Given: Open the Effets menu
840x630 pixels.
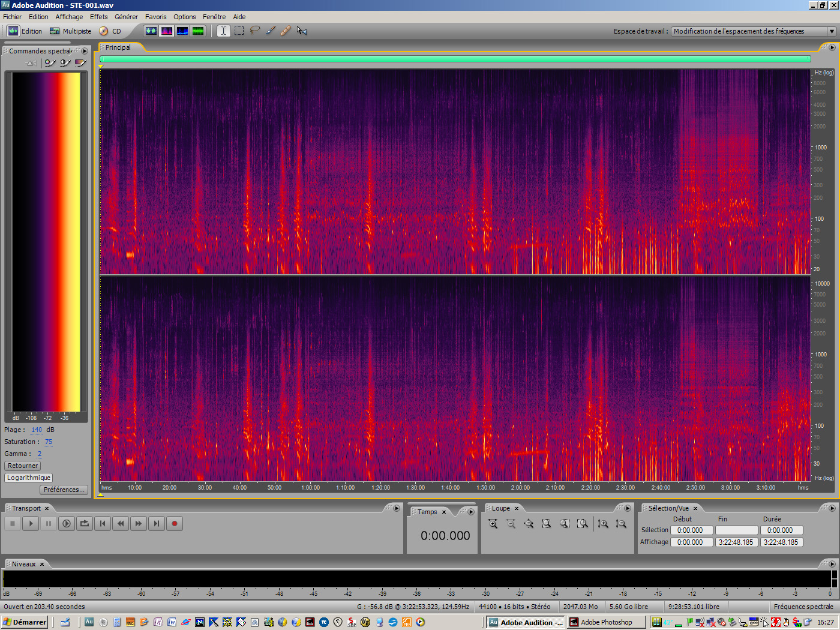Looking at the screenshot, I should 98,16.
